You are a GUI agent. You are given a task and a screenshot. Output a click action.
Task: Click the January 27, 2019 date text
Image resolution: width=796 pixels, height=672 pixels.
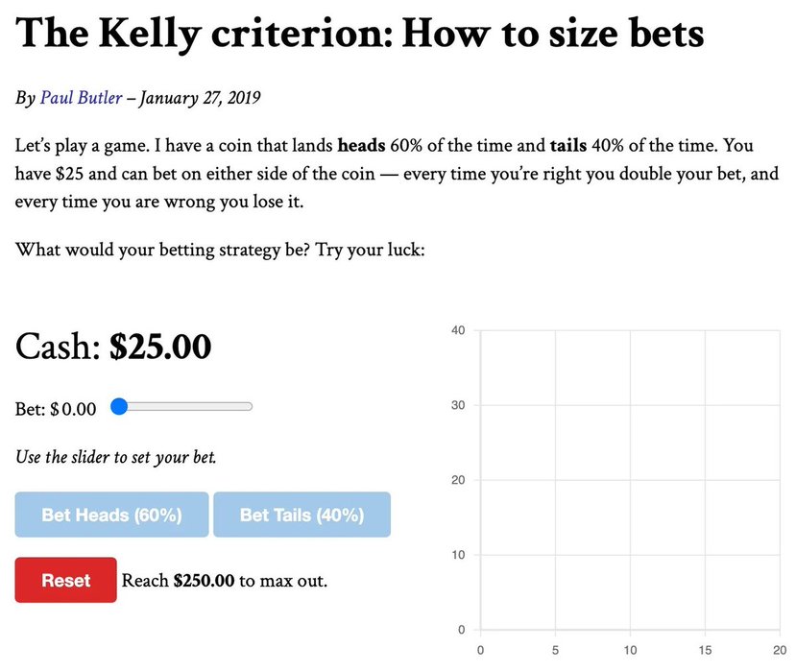[x=201, y=98]
